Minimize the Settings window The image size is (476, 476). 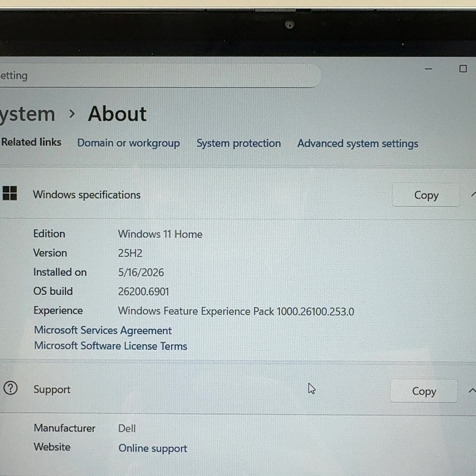(428, 69)
